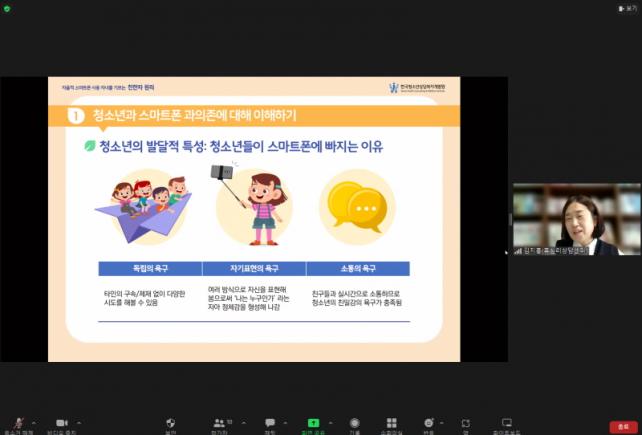This screenshot has width=642, height=435.
Task: Open Breakout Rooms from the toolbar
Action: (391, 423)
